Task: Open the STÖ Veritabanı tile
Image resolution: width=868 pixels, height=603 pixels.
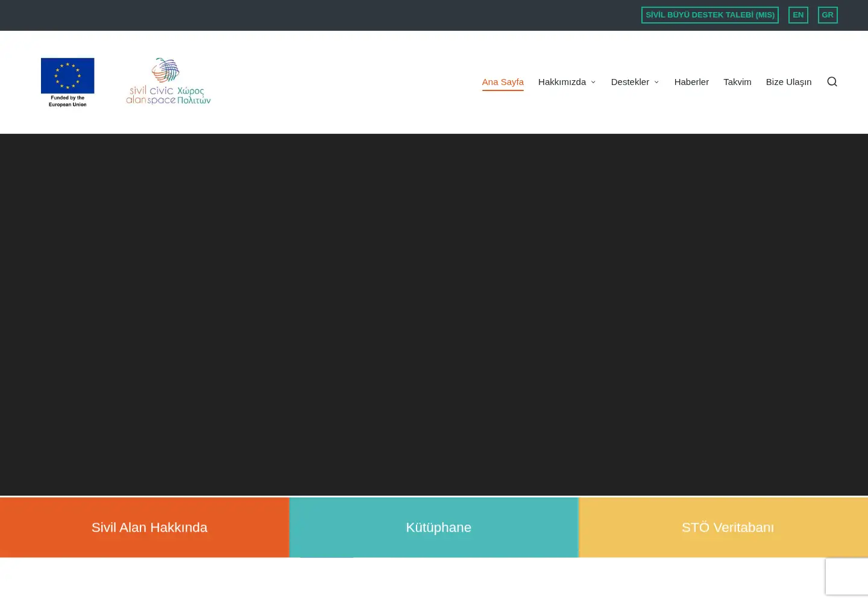Action: [723, 527]
